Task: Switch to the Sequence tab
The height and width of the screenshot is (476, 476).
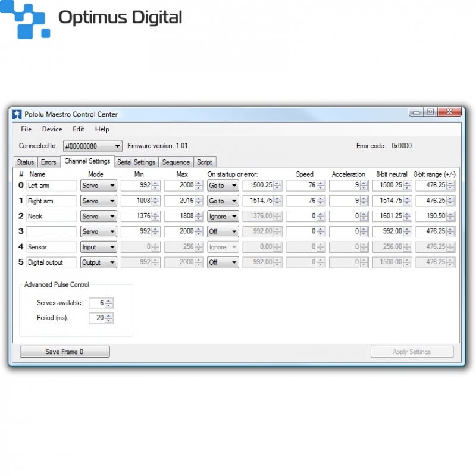Action: 176,162
